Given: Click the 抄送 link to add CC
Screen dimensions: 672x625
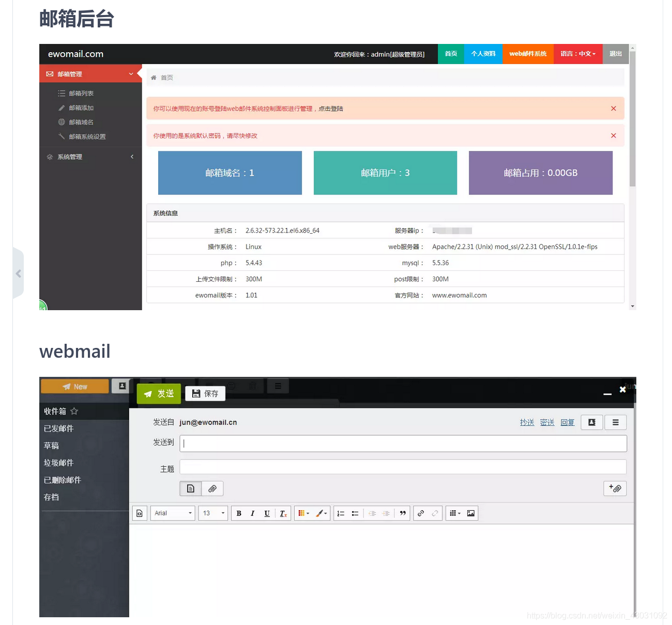Looking at the screenshot, I should pos(527,422).
